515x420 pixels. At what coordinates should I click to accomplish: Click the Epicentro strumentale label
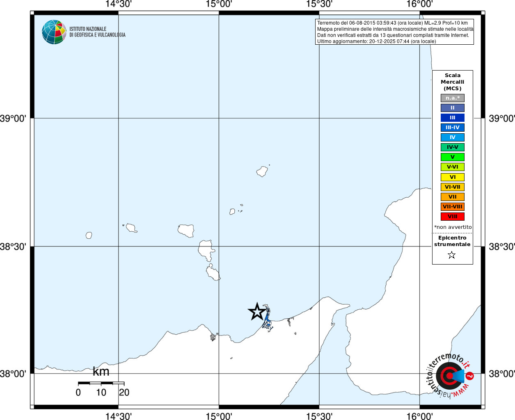(x=452, y=241)
